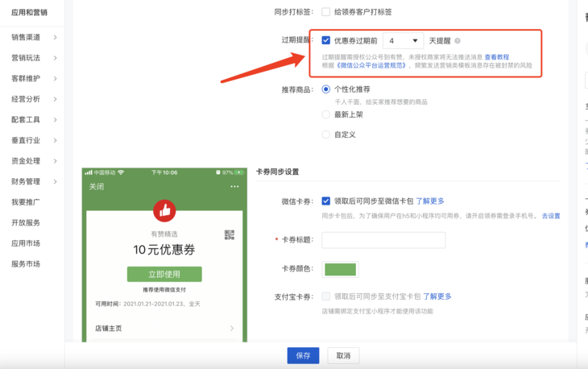The width and height of the screenshot is (588, 369).
Task: Open 我要推广 in sidebar
Action: (26, 202)
